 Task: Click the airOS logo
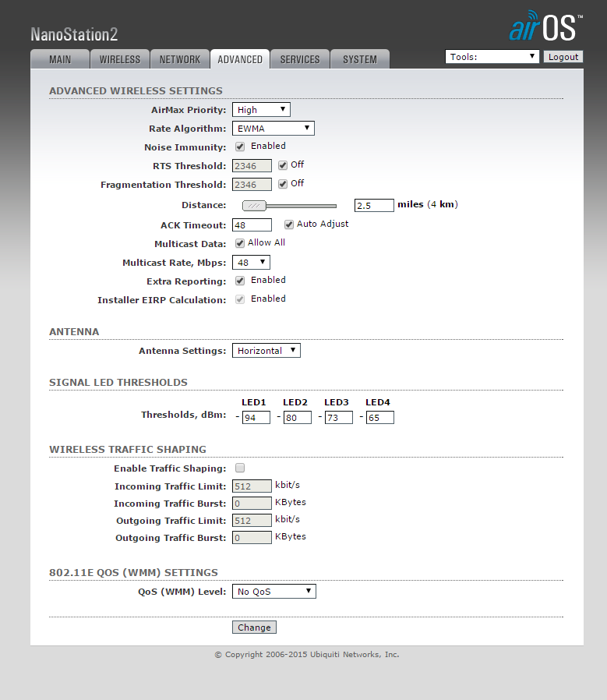pos(545,26)
